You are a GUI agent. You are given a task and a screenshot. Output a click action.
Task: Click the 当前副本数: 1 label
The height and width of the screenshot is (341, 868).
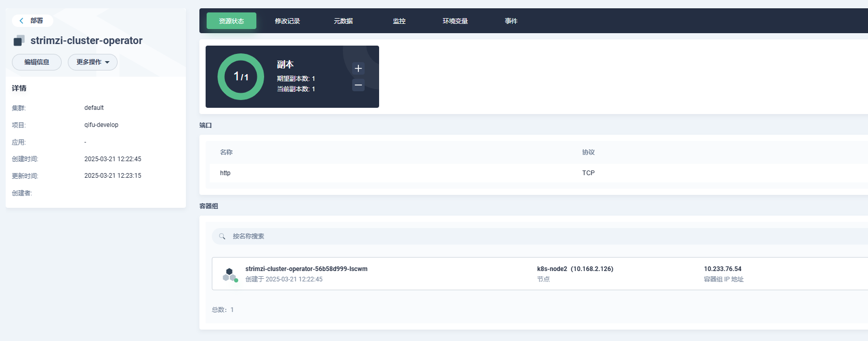click(x=296, y=89)
